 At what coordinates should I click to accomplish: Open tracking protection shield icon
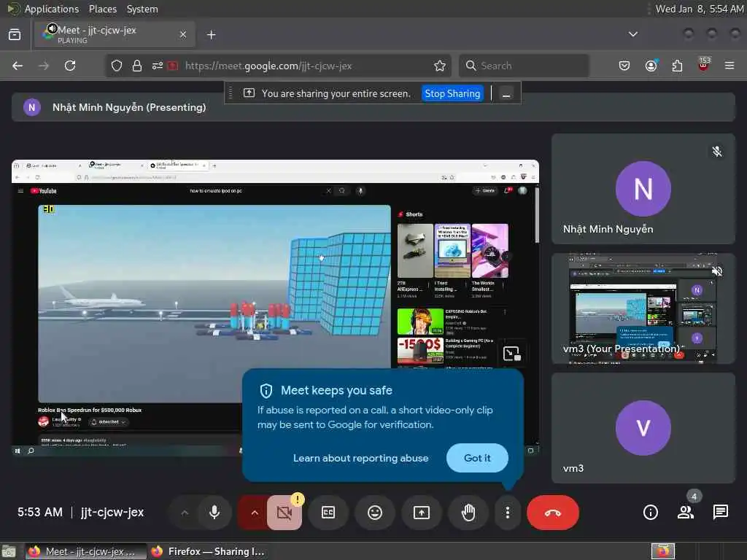(x=117, y=66)
